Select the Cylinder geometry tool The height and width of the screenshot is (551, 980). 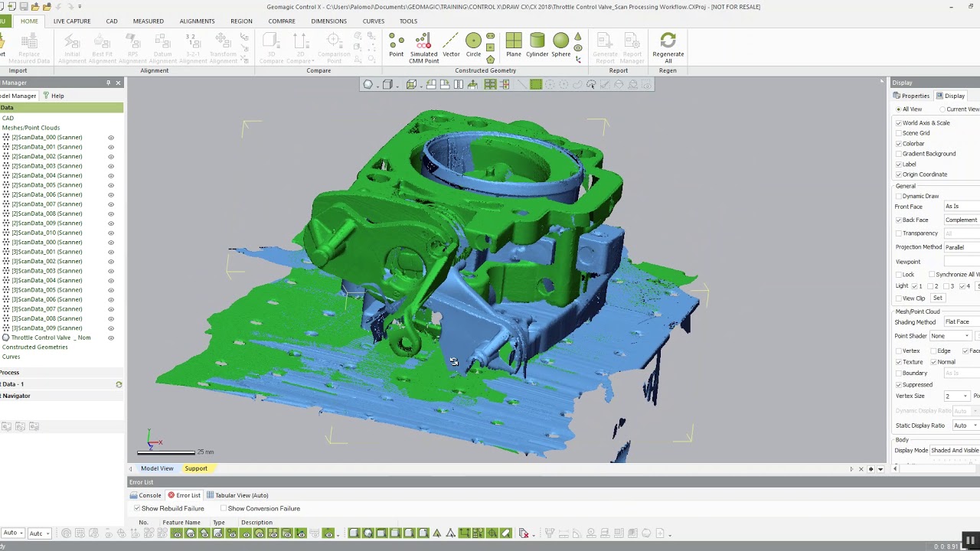point(537,45)
